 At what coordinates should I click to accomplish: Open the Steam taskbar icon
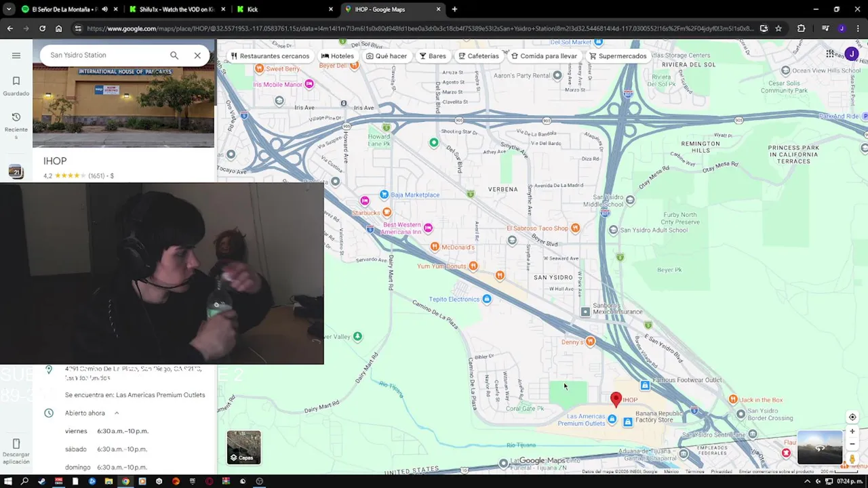coord(42,481)
